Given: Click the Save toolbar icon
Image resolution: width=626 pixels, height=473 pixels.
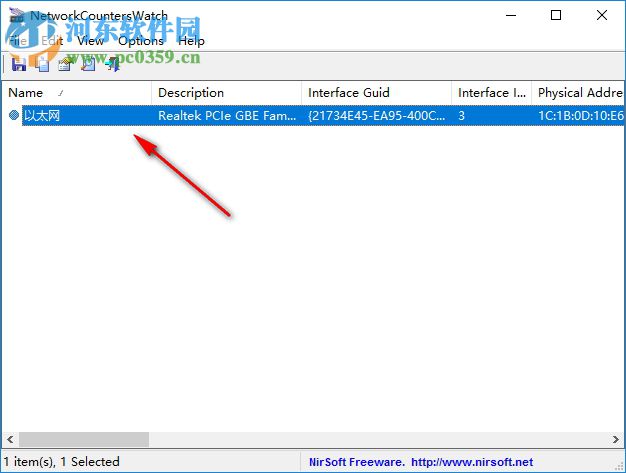Looking at the screenshot, I should pos(19,64).
